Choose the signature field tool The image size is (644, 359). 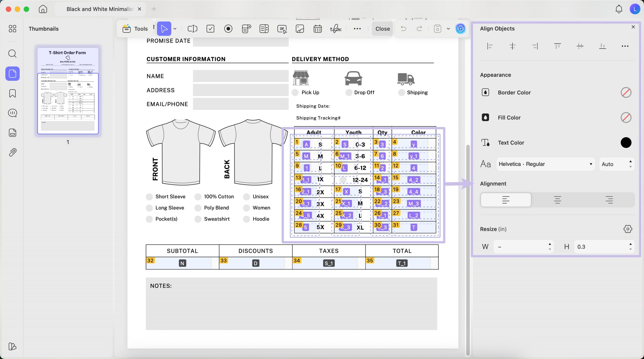tap(336, 29)
